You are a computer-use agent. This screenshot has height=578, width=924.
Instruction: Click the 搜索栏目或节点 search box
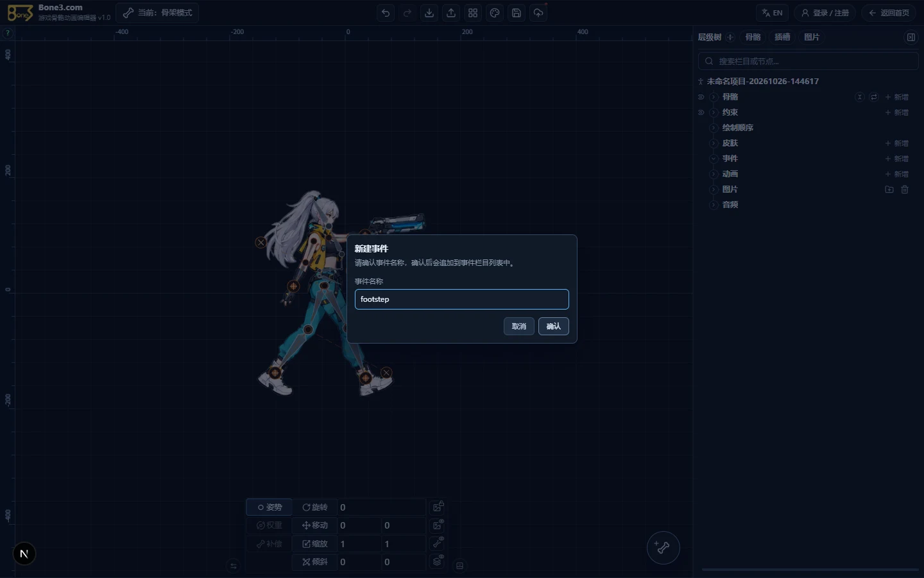click(x=809, y=61)
